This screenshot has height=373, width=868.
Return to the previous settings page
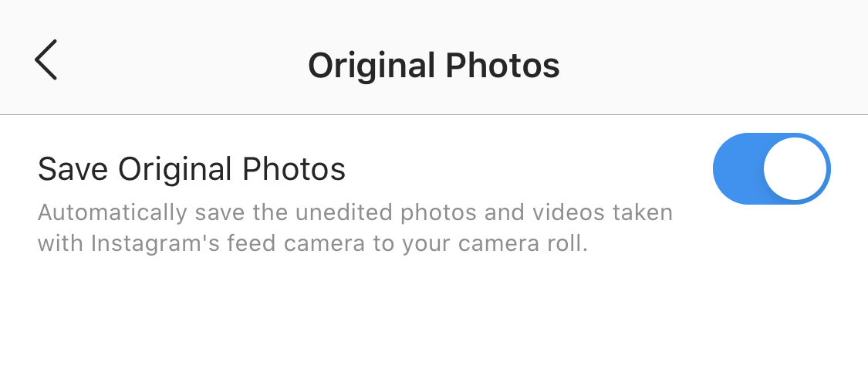46,60
